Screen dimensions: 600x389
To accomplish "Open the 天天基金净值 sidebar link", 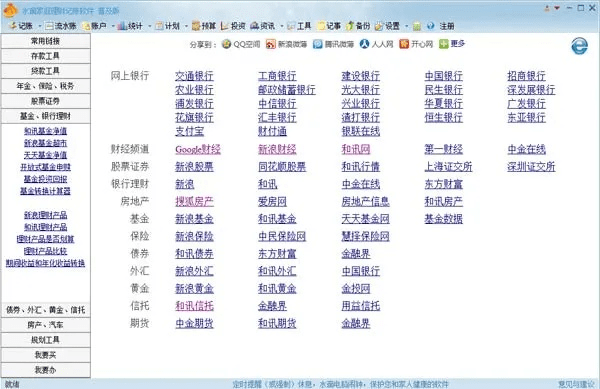I will [46, 155].
